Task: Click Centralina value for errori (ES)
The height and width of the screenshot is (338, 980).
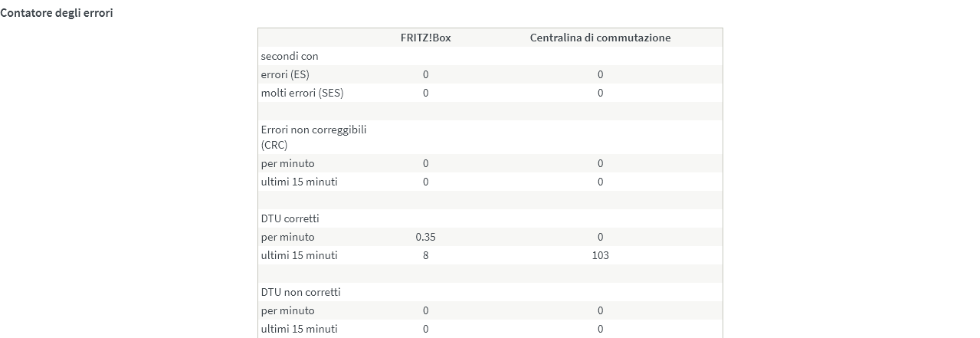Action: pos(600,74)
